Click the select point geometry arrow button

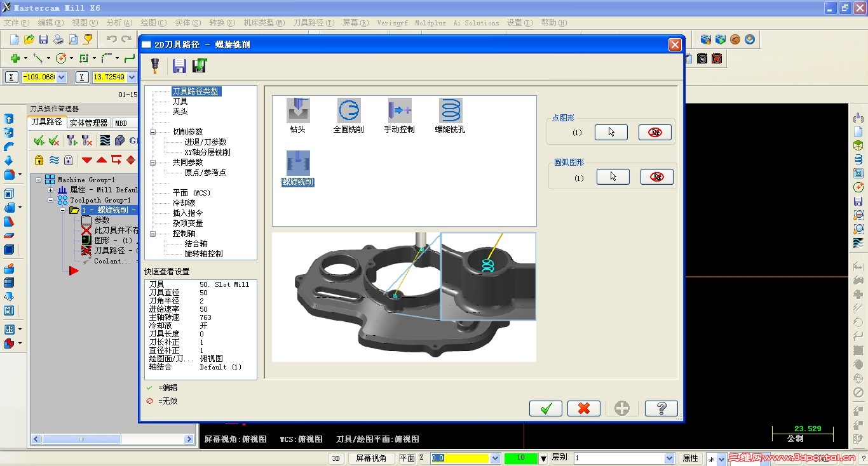pos(611,132)
